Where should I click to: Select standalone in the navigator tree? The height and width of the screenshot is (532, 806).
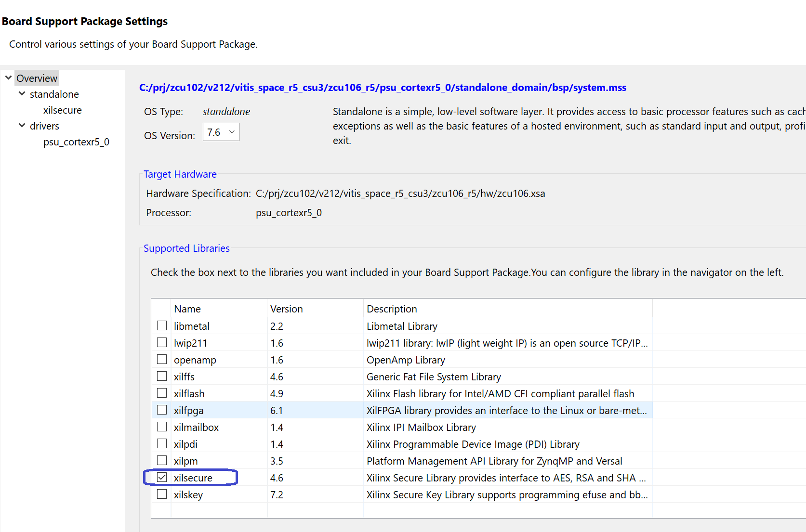point(54,94)
